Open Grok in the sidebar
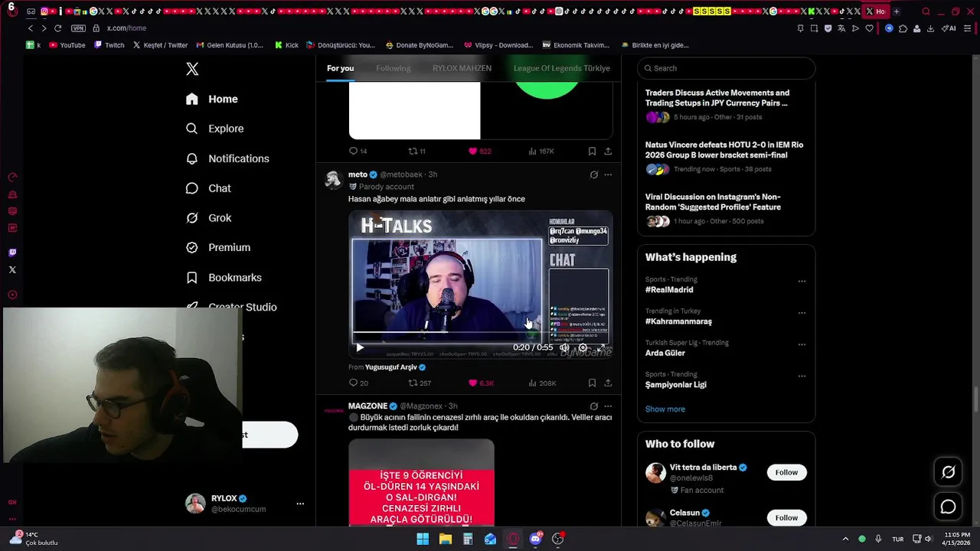This screenshot has width=980, height=551. (x=208, y=218)
